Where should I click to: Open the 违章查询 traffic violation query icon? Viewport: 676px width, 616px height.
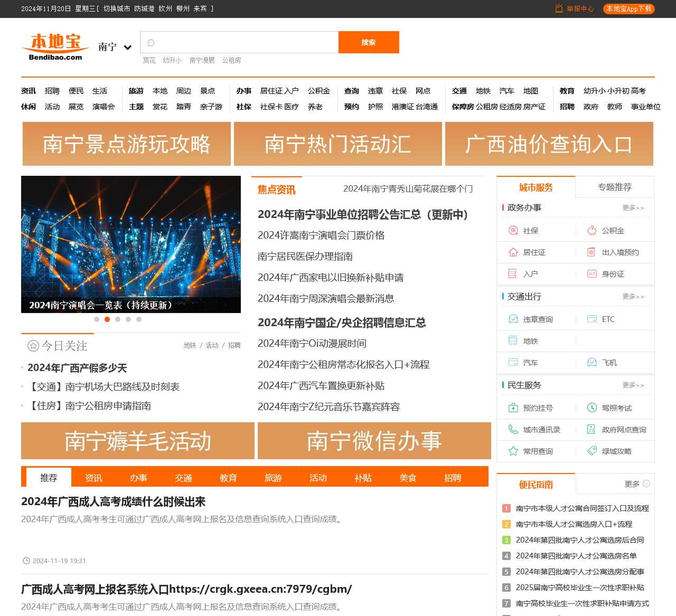coord(512,319)
